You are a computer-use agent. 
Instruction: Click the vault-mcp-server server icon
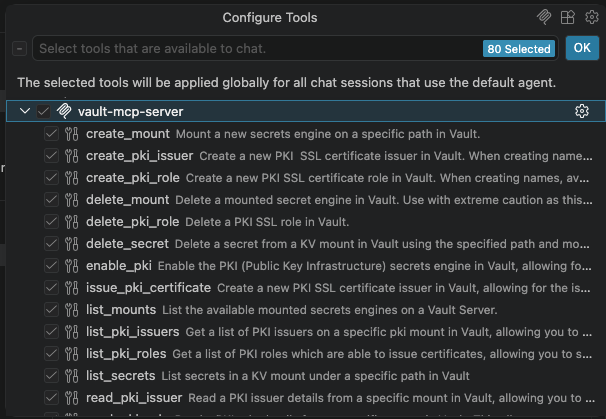[63, 111]
